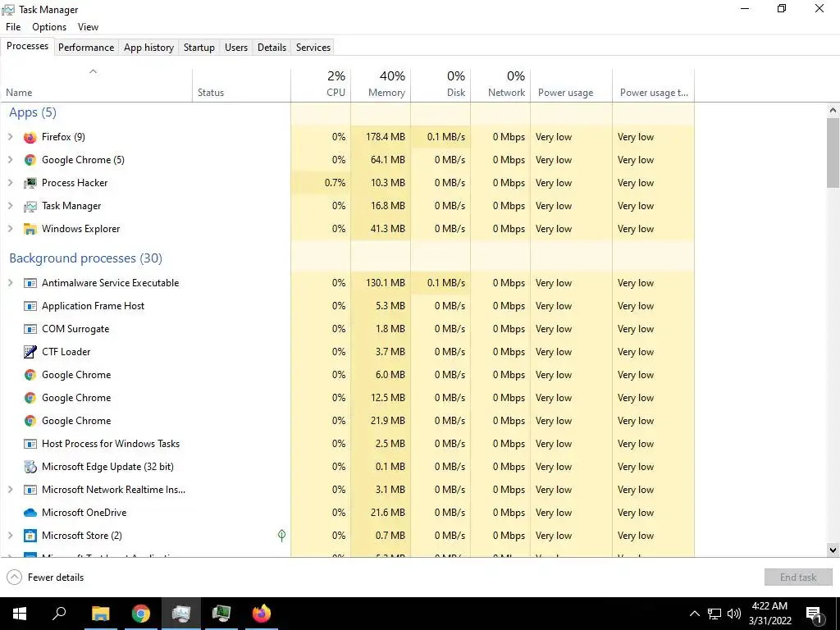
Task: Click the Task Manager icon in Apps list
Action: [x=30, y=206]
